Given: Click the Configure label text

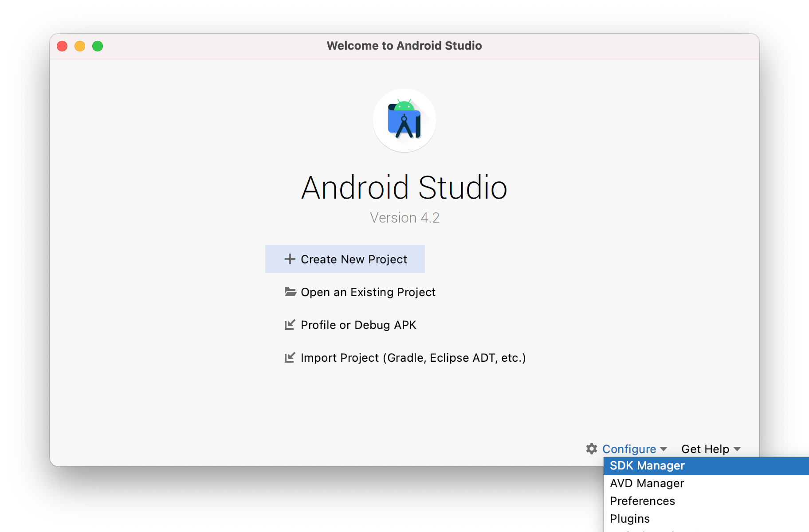Looking at the screenshot, I should coord(629,449).
